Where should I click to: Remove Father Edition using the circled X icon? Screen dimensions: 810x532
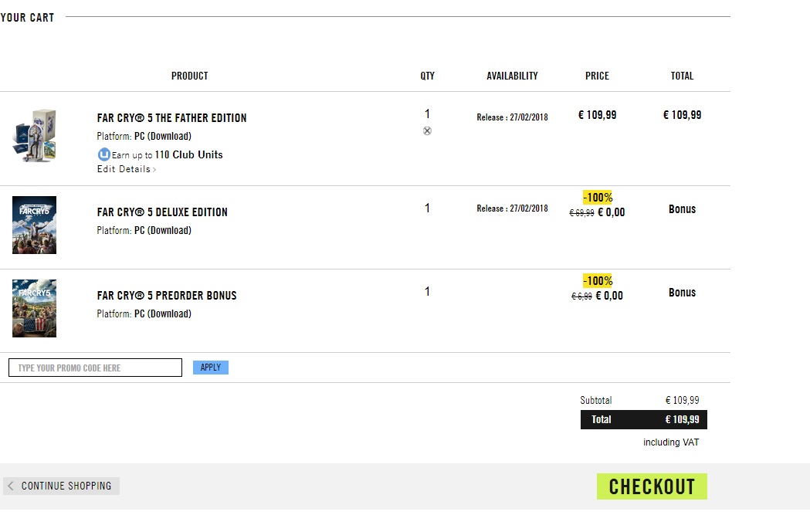pos(427,131)
